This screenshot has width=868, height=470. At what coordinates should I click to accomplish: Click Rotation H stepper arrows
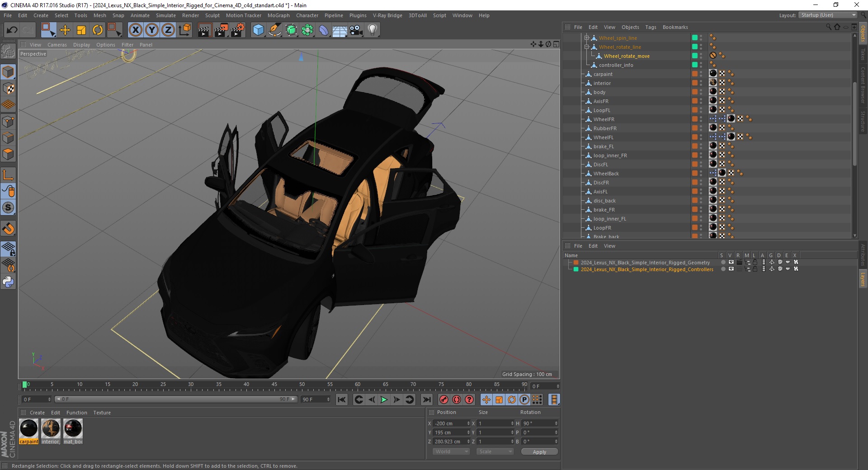(556, 423)
